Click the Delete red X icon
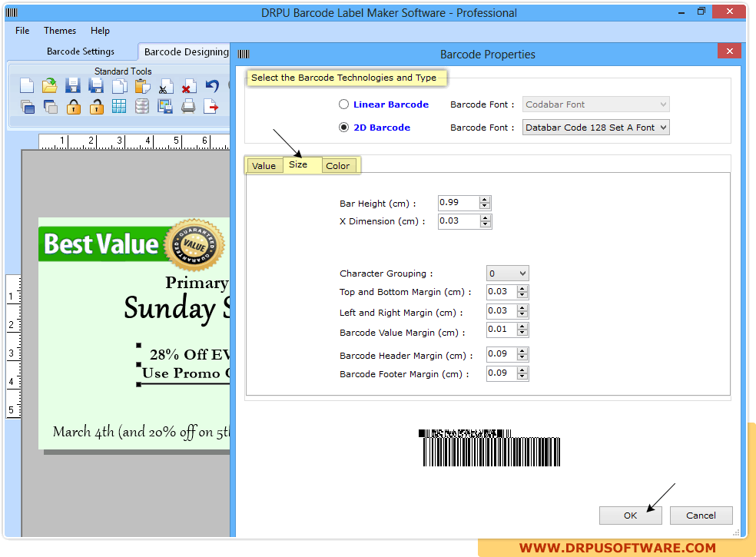This screenshot has height=557, width=756. pyautogui.click(x=188, y=86)
